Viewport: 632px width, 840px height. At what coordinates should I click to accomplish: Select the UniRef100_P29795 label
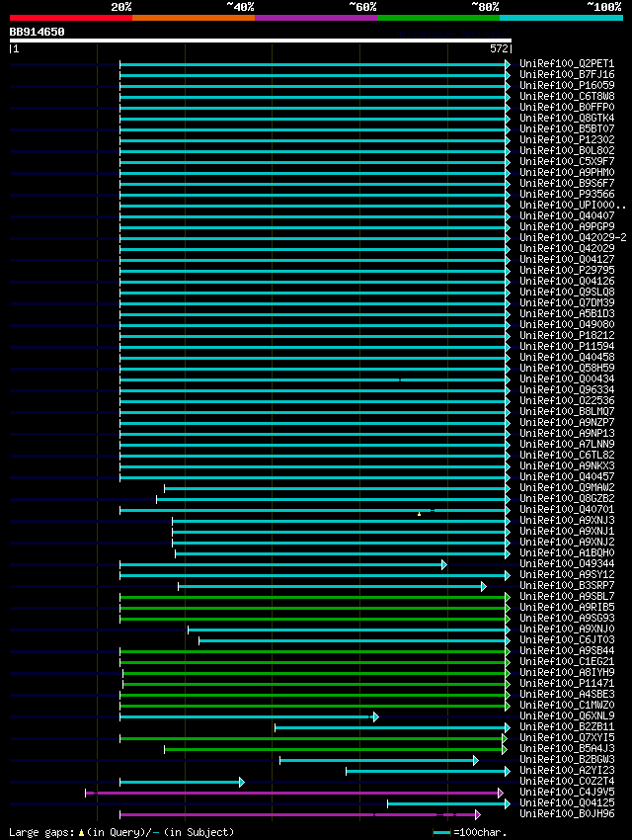tap(567, 270)
